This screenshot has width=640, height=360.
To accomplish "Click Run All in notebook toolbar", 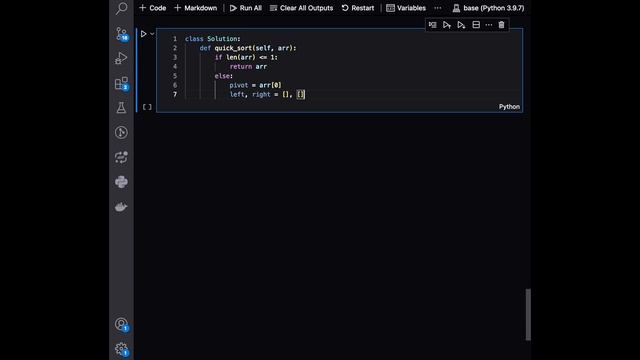I will (x=246, y=8).
